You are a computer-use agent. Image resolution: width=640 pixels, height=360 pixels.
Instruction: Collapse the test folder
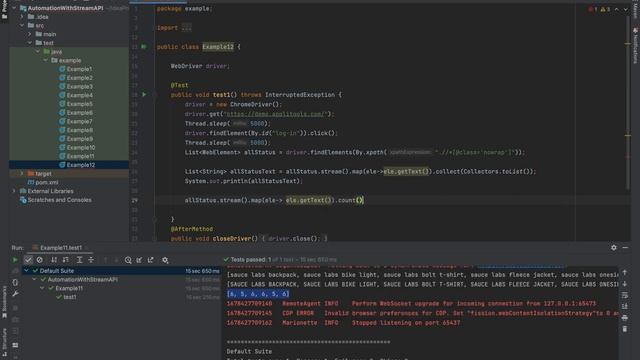coord(30,43)
